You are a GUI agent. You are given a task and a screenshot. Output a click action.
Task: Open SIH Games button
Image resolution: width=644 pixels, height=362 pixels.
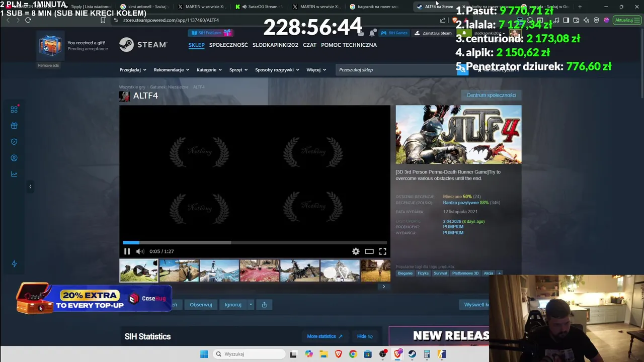pyautogui.click(x=394, y=33)
